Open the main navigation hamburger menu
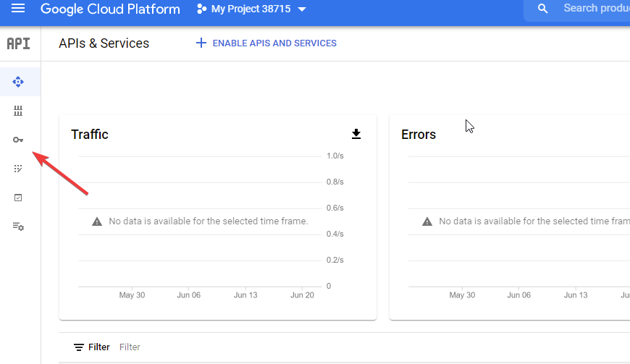Image resolution: width=630 pixels, height=364 pixels. click(18, 9)
